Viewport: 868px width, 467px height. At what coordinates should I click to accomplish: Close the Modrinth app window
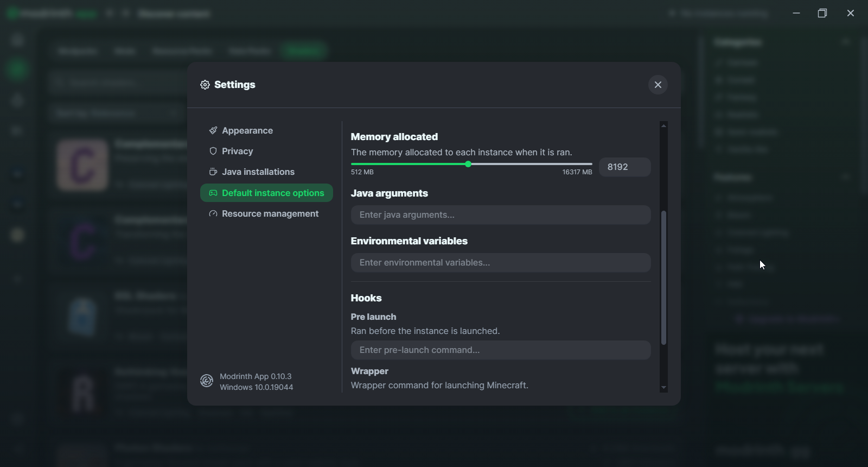click(x=850, y=13)
